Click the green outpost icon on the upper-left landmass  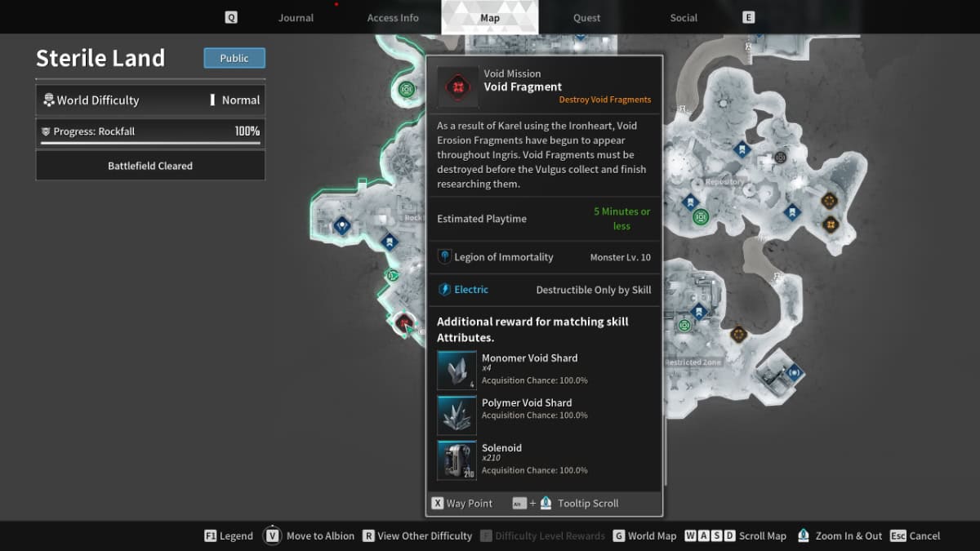point(407,91)
